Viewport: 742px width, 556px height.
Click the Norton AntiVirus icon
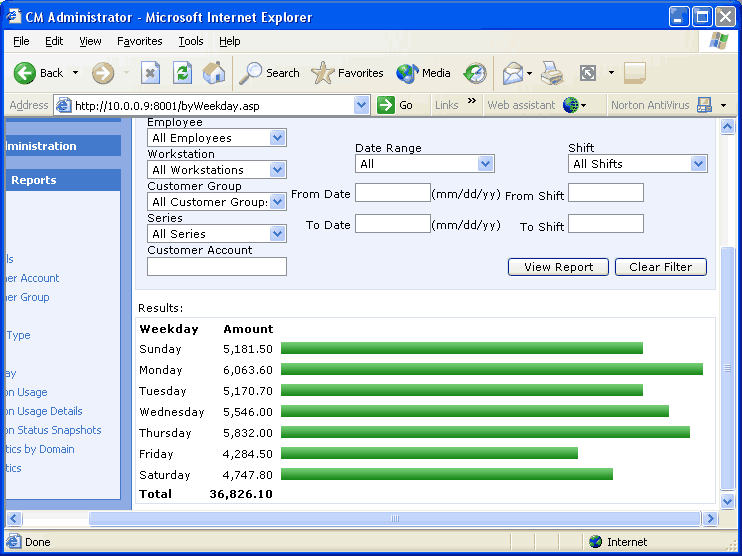[704, 105]
